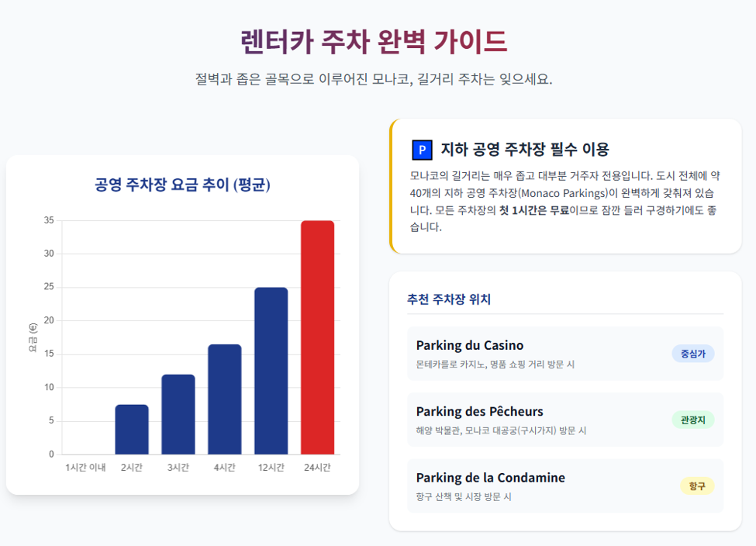Click the 4시간 bar in chart

click(x=225, y=399)
